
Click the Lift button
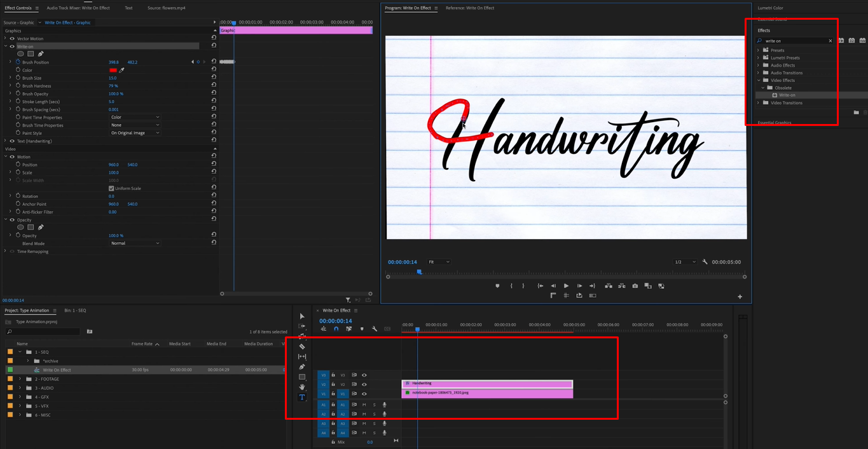coord(609,286)
